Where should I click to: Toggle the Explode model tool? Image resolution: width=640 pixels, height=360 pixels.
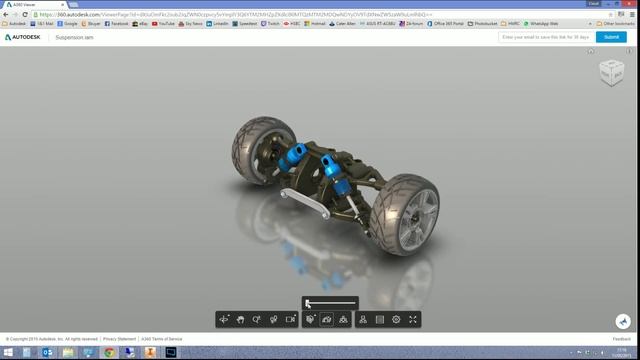[x=327, y=320]
